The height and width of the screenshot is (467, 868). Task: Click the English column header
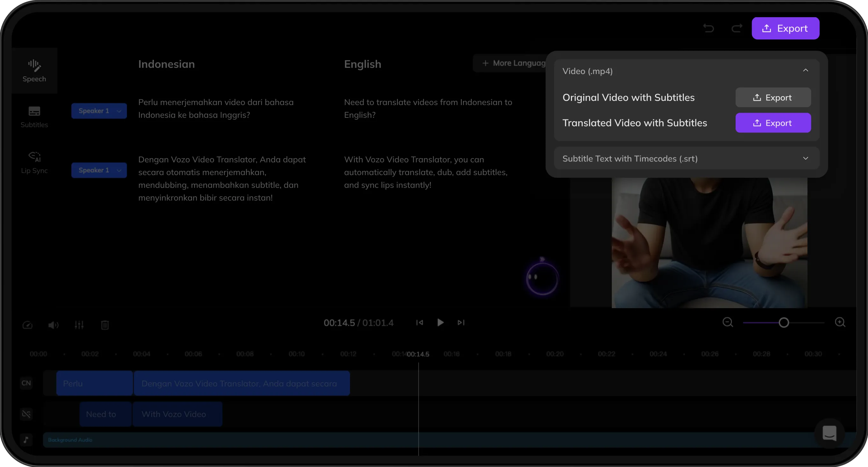(x=363, y=64)
